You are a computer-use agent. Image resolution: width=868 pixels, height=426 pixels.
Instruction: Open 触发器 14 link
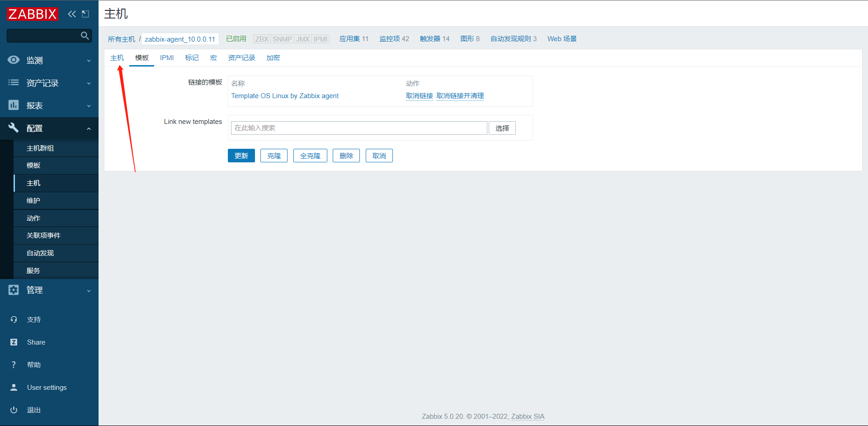click(x=434, y=39)
